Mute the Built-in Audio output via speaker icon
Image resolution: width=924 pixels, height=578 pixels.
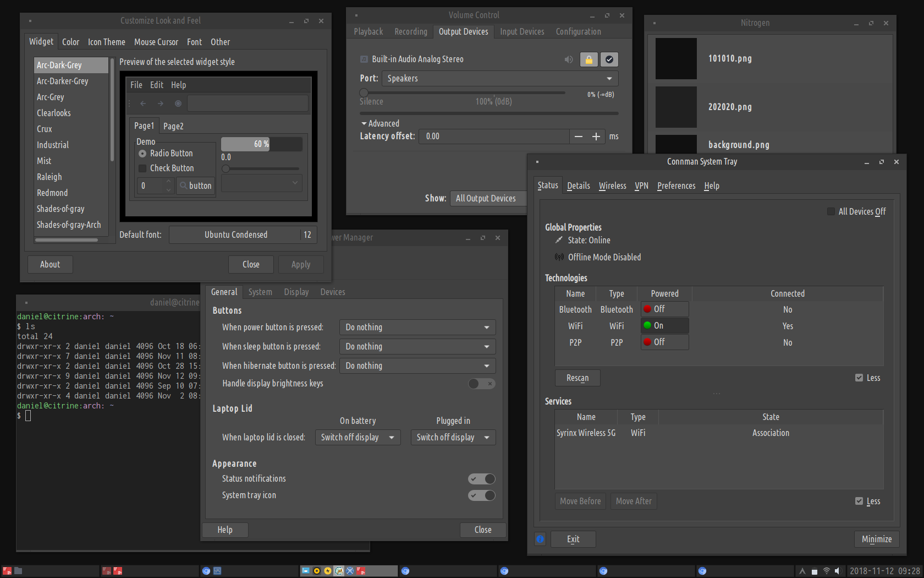coord(569,59)
